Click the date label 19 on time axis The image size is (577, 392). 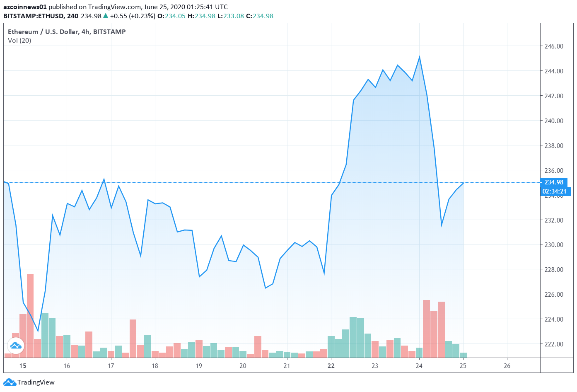tap(199, 365)
